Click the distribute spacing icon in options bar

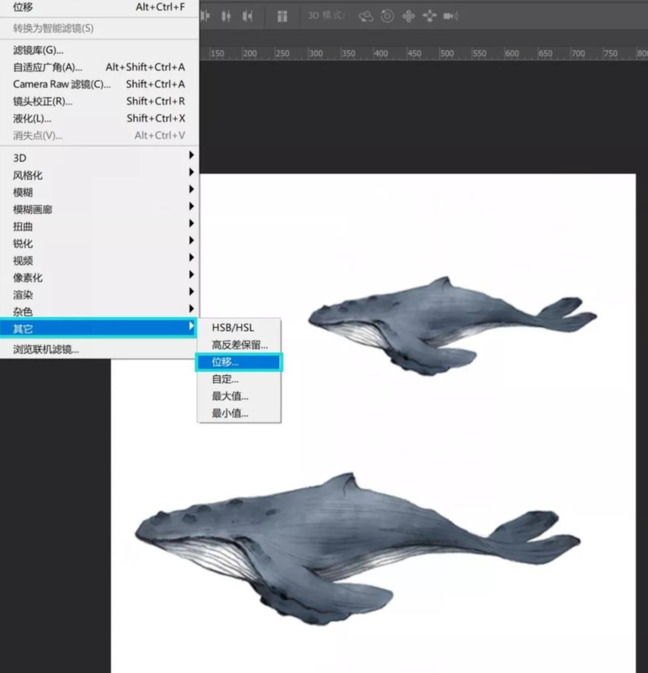click(282, 16)
